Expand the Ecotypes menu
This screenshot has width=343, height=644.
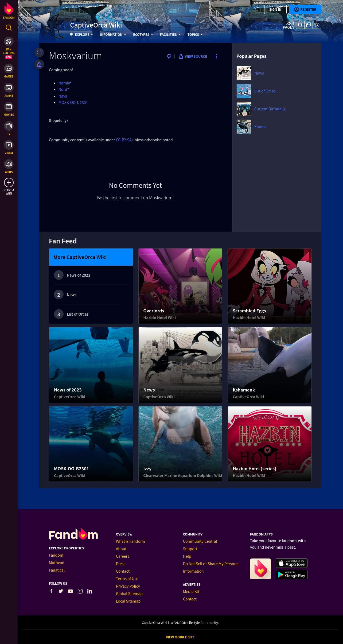[x=143, y=34]
